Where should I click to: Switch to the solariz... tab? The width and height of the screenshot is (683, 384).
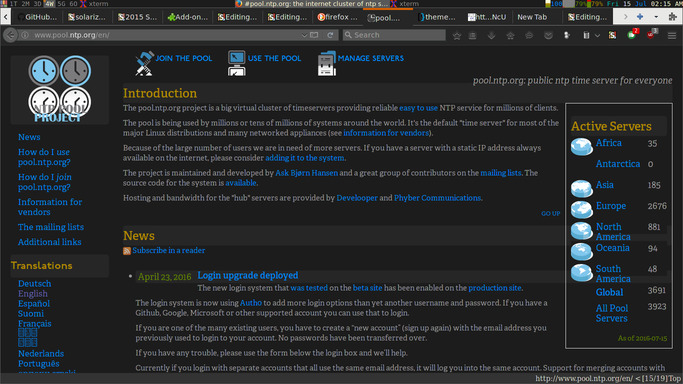click(x=87, y=17)
